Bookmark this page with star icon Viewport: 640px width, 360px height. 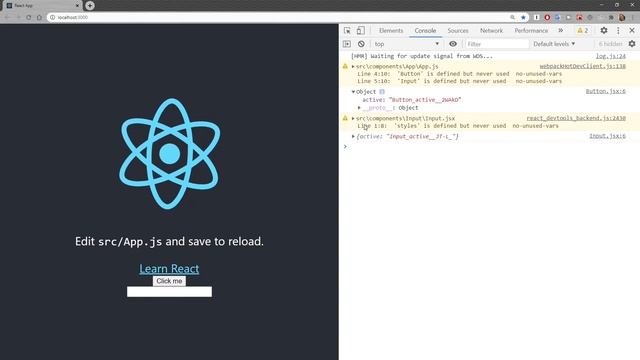523,18
